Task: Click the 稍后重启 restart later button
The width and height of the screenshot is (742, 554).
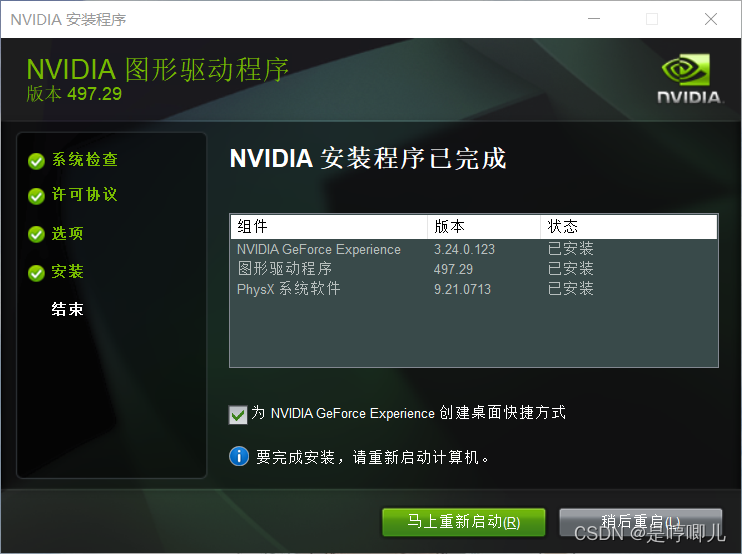Action: pos(641,522)
